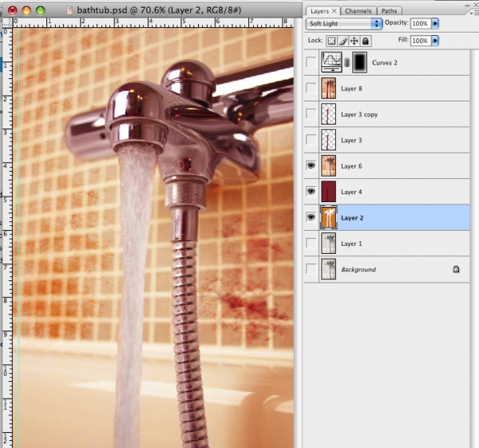Click the lock transparent pixels icon
479x448 pixels.
coord(331,41)
